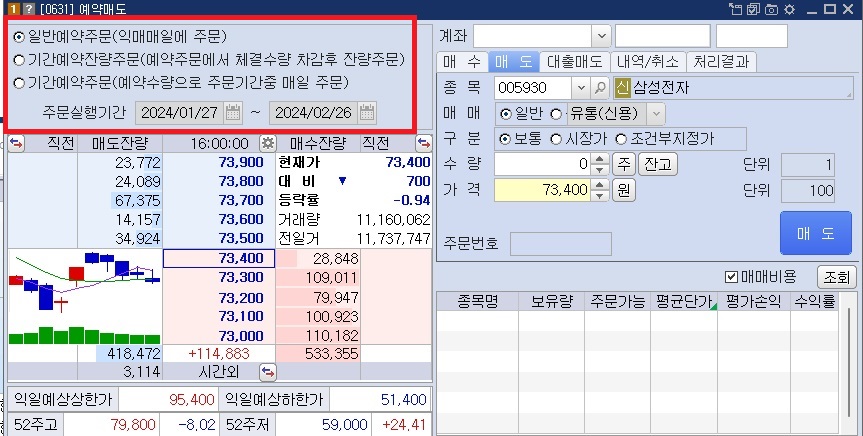Viewport: 863px width, 436px height.
Task: Select 일반예약주문 radio option
Action: tap(19, 37)
